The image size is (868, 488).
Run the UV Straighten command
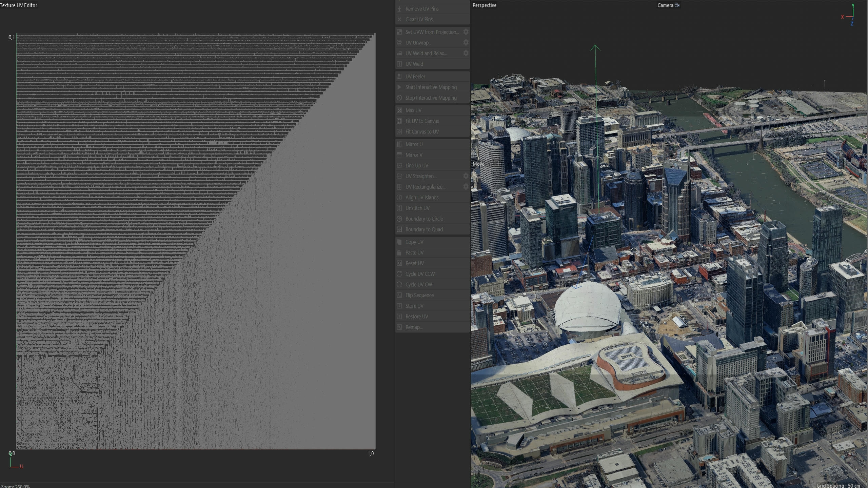[x=428, y=176]
